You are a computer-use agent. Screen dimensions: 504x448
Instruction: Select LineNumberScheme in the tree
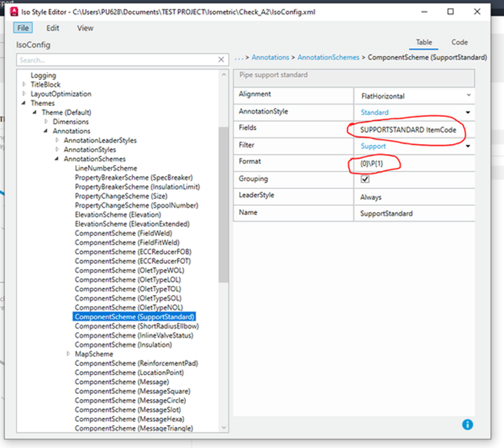coord(106,168)
